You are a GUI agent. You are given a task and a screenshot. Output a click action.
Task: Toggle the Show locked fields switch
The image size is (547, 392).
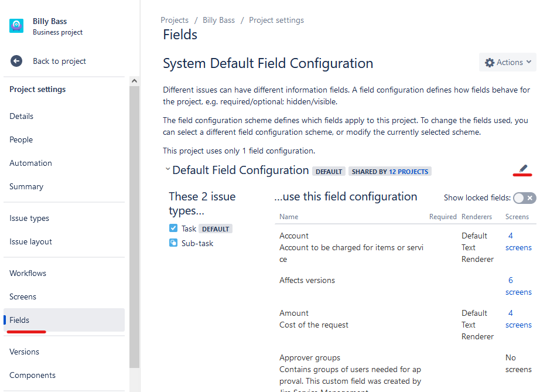tap(524, 198)
